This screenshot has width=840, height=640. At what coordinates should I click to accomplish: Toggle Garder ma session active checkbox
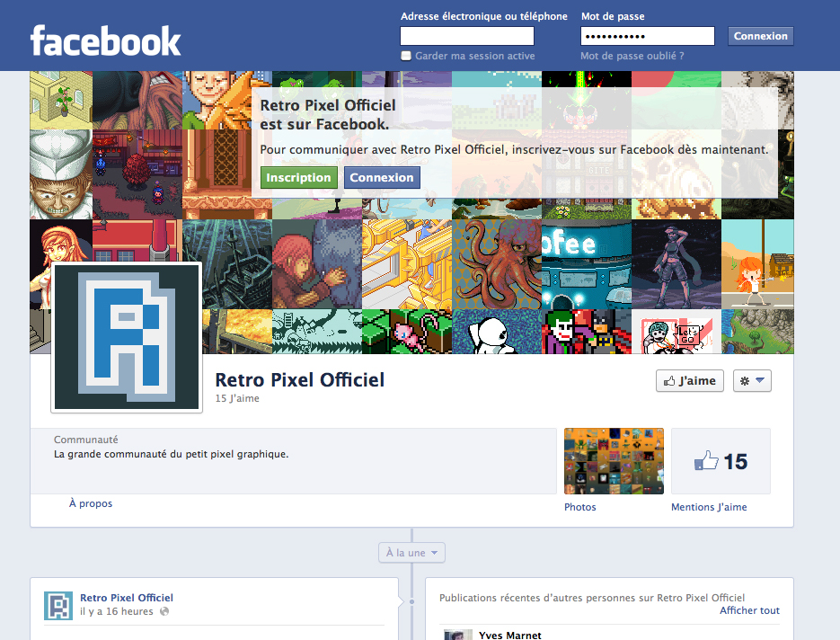(x=406, y=56)
